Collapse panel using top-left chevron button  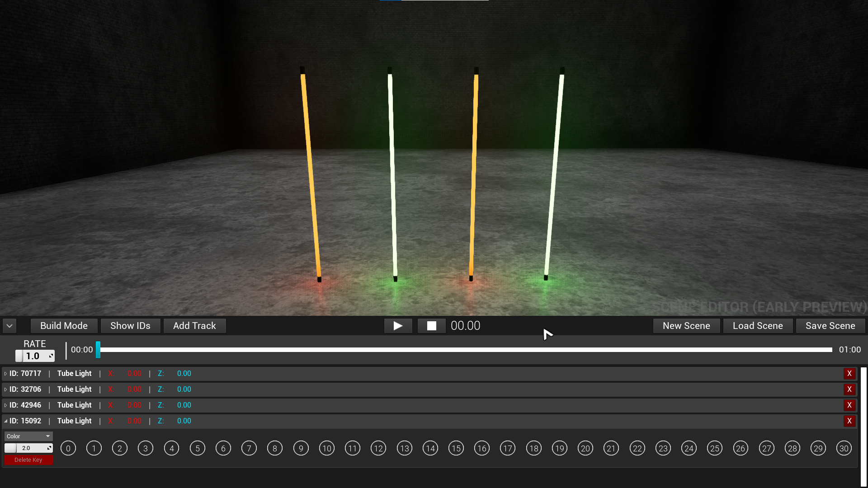tap(9, 326)
